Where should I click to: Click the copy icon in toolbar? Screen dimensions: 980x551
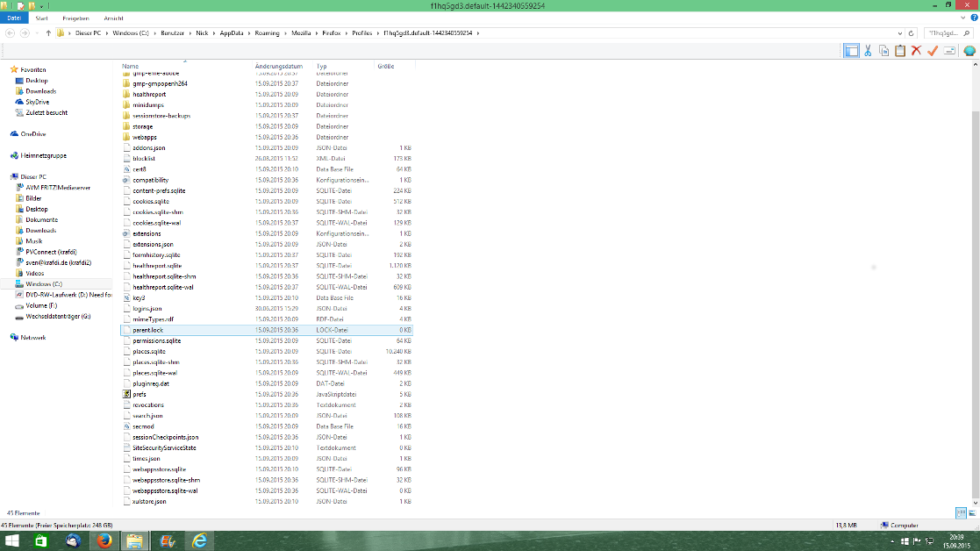[x=883, y=51]
